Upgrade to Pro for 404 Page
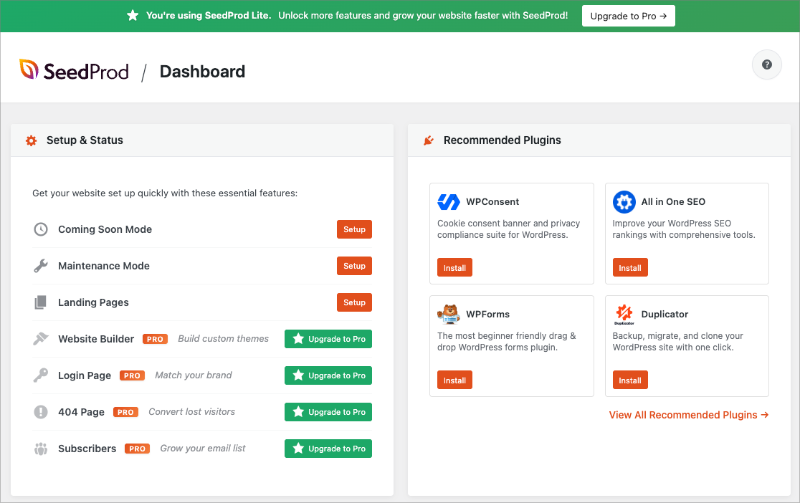This screenshot has width=800, height=503. 328,412
